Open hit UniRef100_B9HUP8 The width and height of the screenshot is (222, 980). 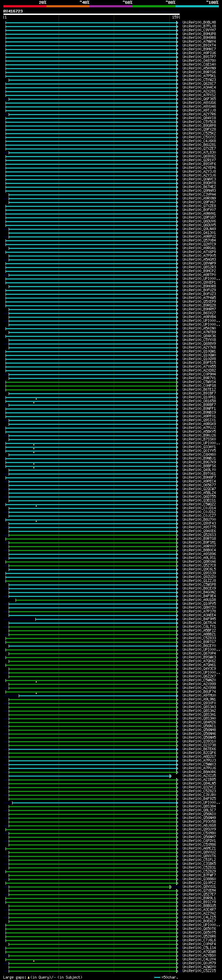coord(199,34)
